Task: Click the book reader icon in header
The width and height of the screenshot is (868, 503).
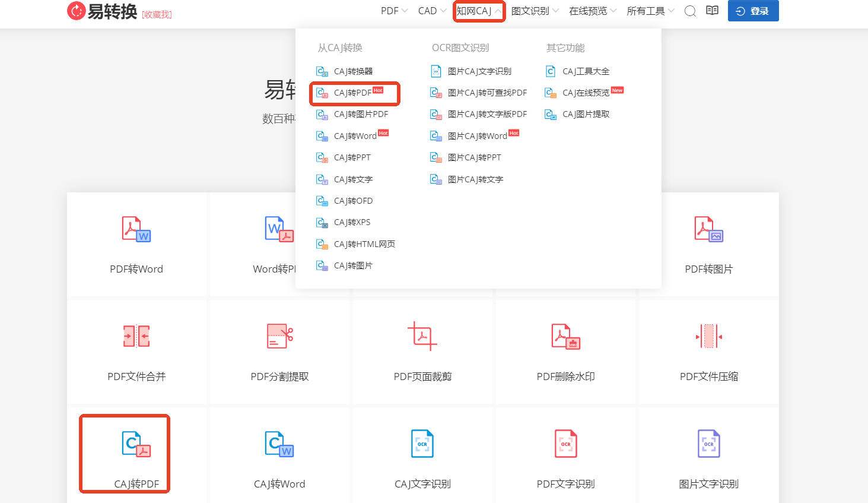Action: pyautogui.click(x=712, y=11)
